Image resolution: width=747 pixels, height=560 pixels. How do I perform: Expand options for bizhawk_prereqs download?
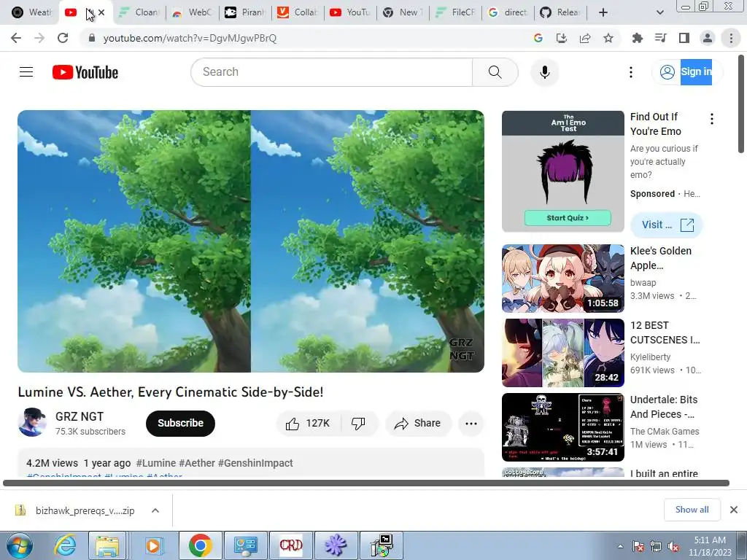point(155,510)
